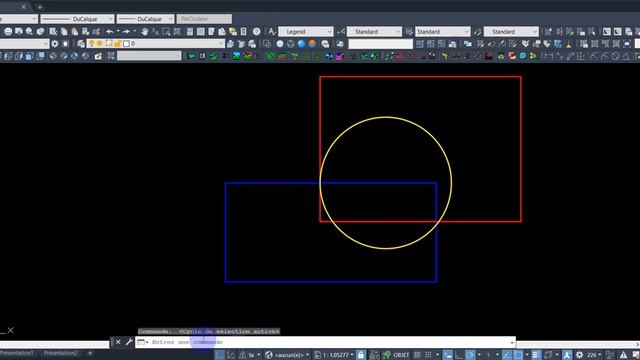Toggle annotation visibility icon in status bar
640x360 pixels.
567,355
